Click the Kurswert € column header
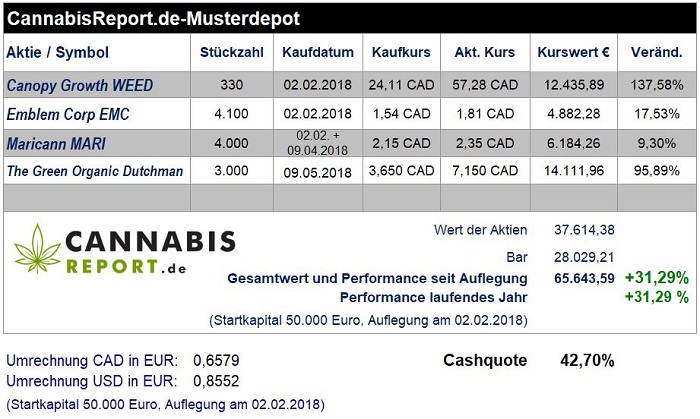700x419 pixels. (574, 52)
